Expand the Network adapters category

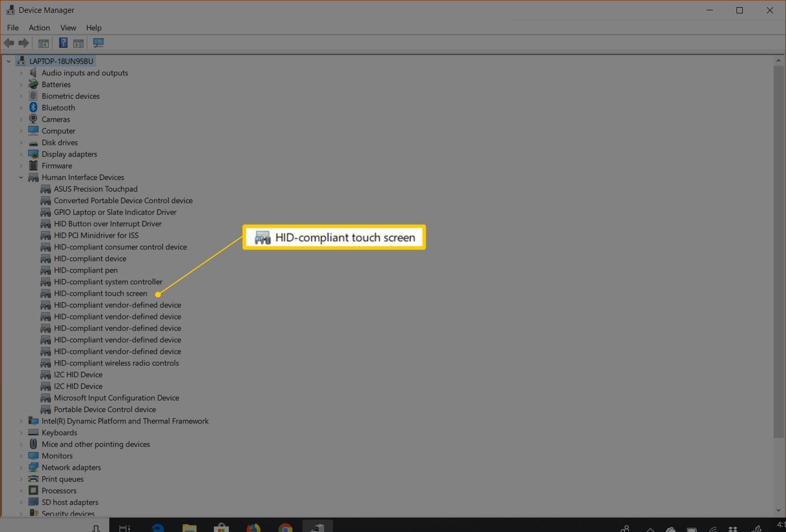(21, 468)
